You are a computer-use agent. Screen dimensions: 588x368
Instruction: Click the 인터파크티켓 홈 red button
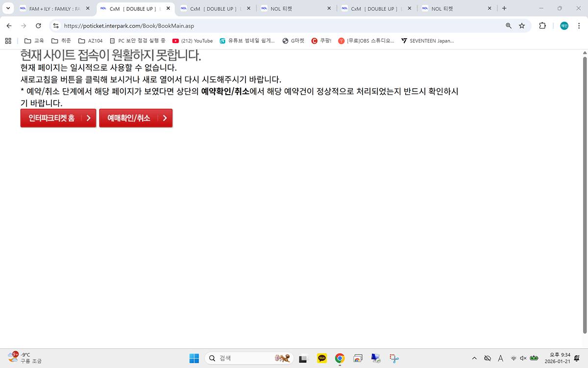[x=58, y=118]
